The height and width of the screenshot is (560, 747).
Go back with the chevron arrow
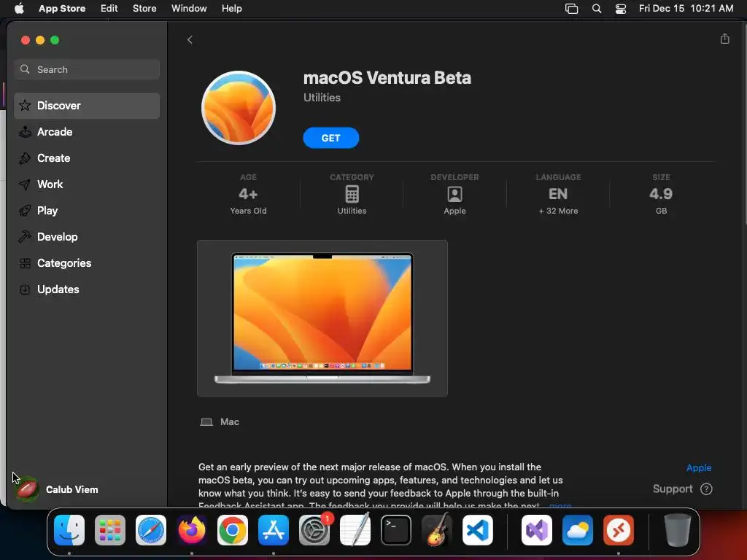coord(190,40)
